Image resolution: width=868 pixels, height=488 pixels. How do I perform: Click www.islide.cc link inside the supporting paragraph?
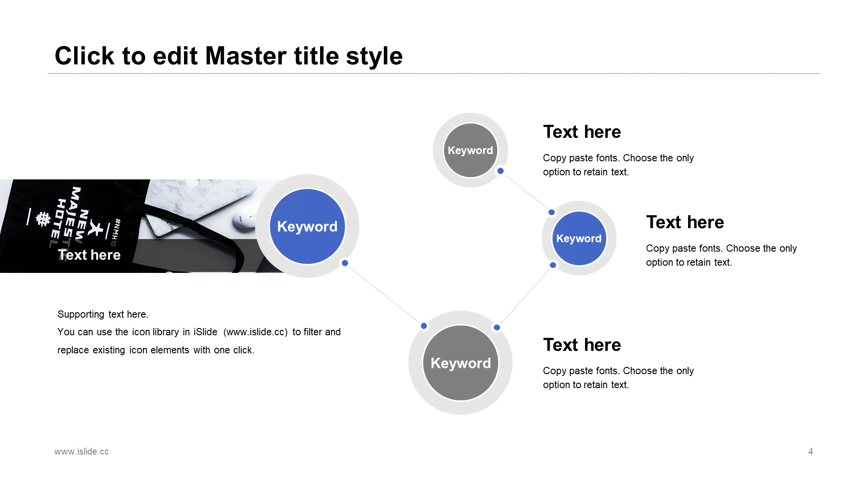[x=255, y=332]
